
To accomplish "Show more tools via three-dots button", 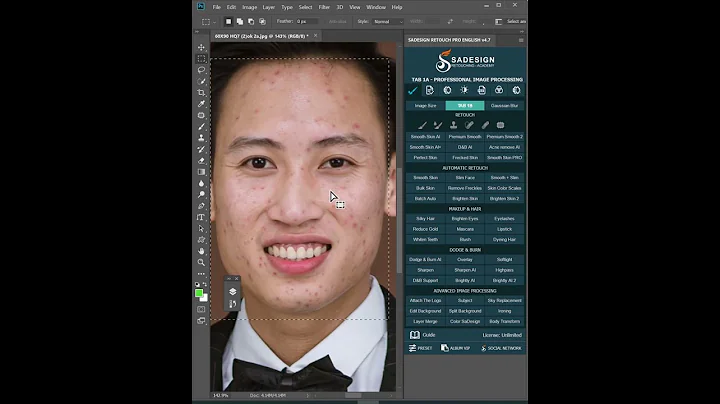I will coord(201,274).
